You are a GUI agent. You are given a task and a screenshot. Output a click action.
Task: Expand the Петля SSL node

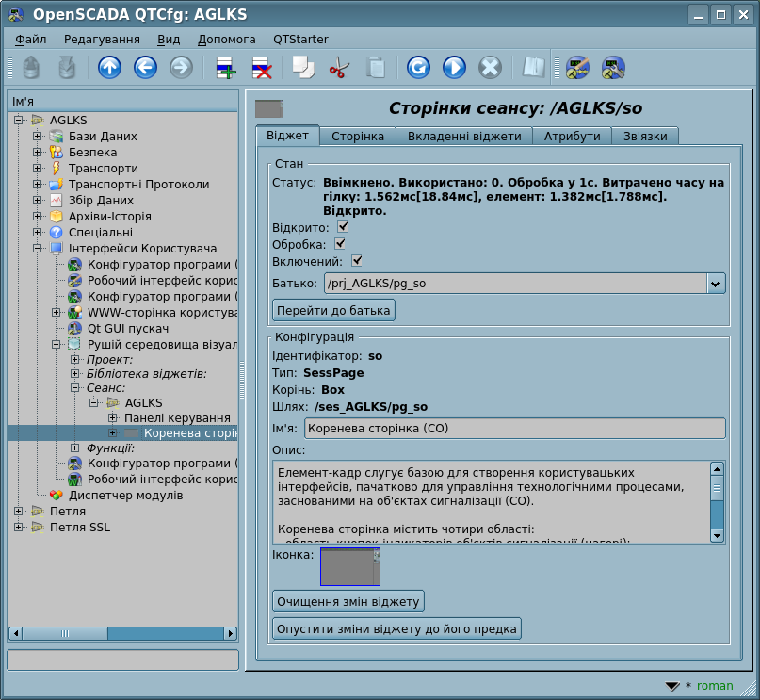point(19,527)
